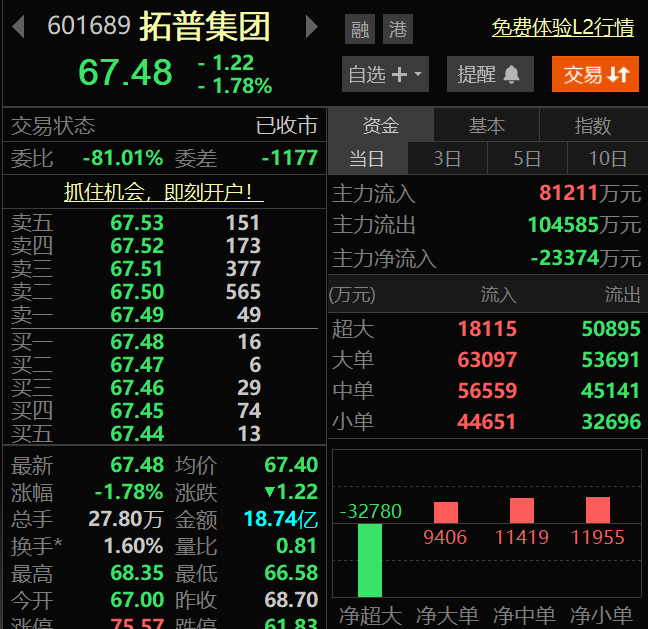Open the 抓住机会，即刻开户 link

point(164,192)
